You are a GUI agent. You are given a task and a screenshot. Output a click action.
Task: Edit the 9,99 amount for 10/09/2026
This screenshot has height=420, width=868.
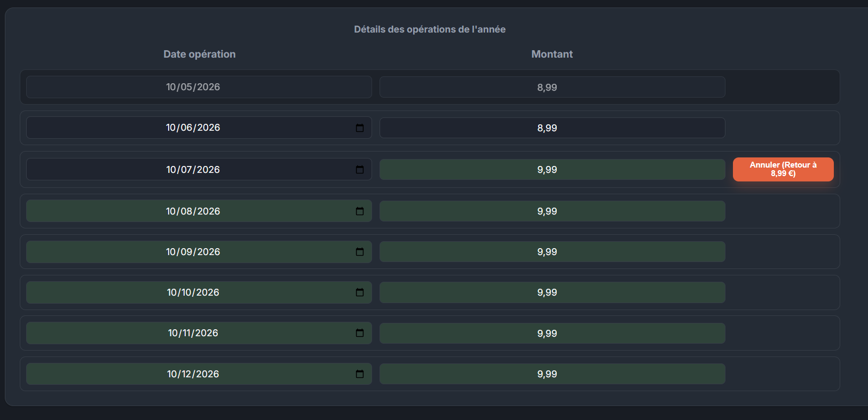coord(552,251)
